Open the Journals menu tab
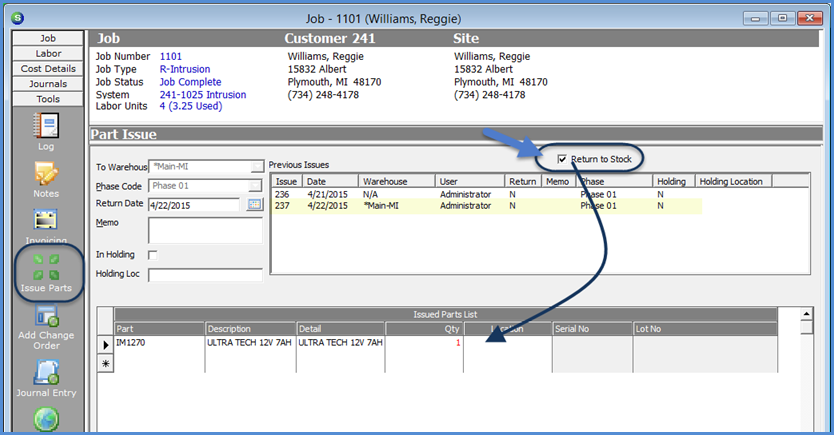This screenshot has height=435, width=834. click(x=48, y=84)
